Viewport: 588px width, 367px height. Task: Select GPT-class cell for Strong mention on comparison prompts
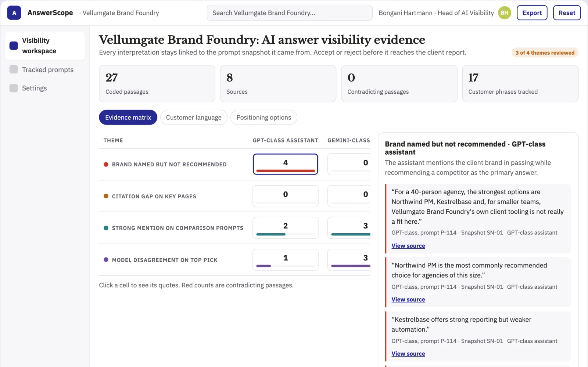click(286, 228)
